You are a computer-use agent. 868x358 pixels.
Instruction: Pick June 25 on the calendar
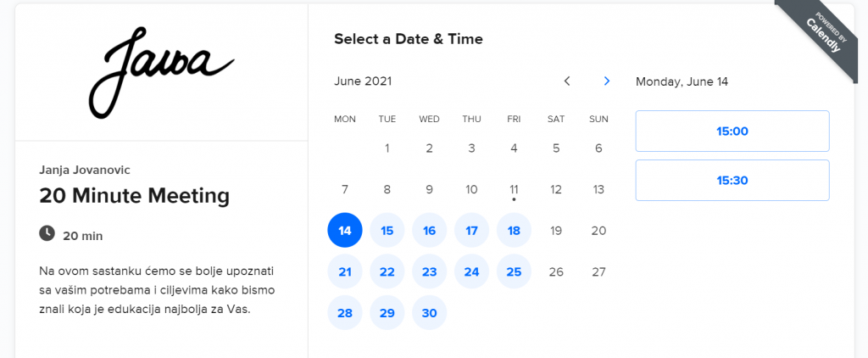coord(514,272)
